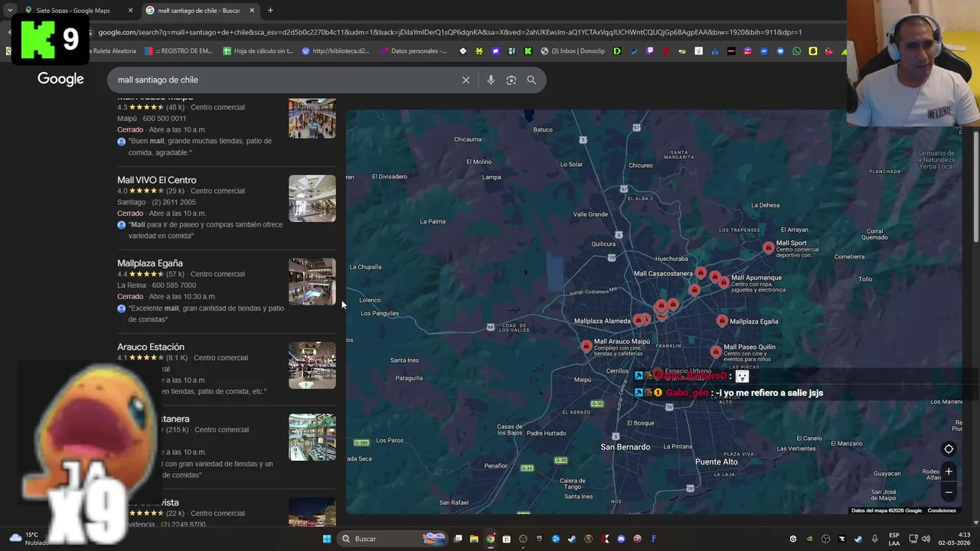Open Discord from the taskbar
Viewport: 980px width, 551px height.
pyautogui.click(x=621, y=539)
